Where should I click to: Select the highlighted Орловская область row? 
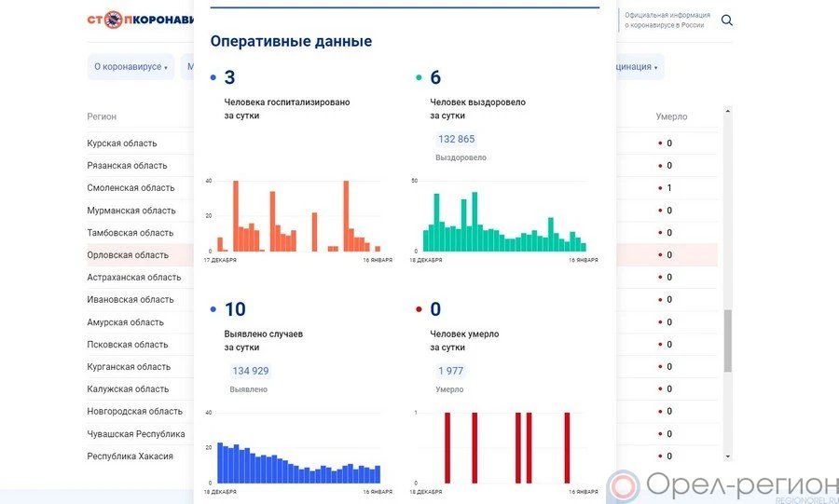128,255
